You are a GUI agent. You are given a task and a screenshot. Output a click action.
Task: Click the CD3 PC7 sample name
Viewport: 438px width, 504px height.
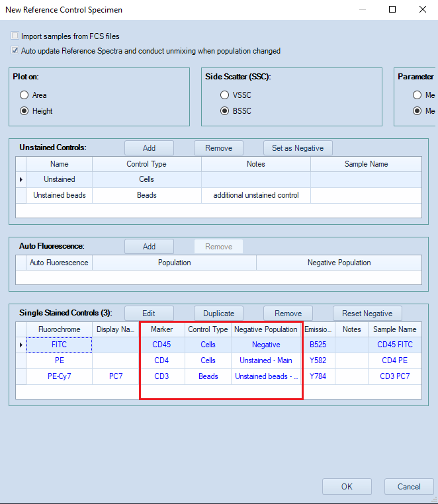tap(395, 376)
